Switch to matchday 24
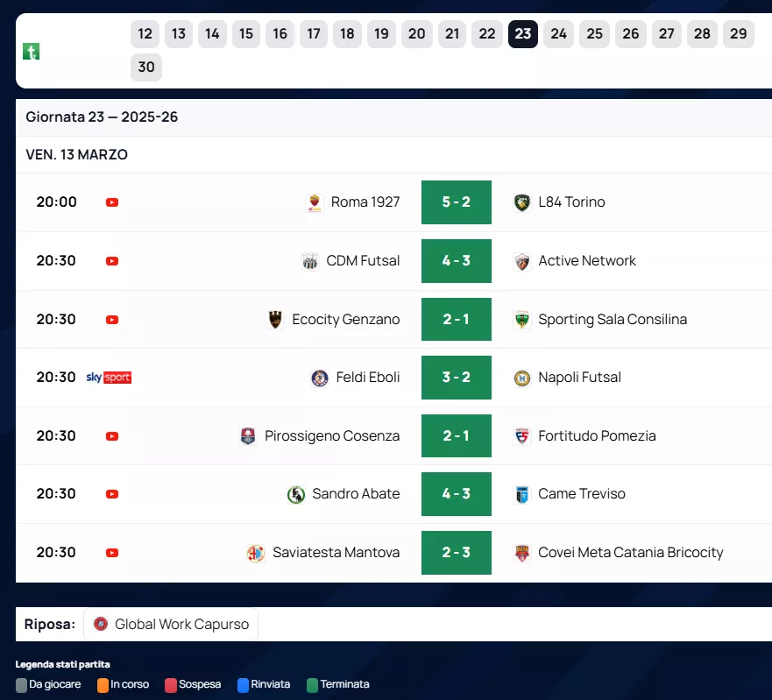This screenshot has width=772, height=700. pos(558,34)
